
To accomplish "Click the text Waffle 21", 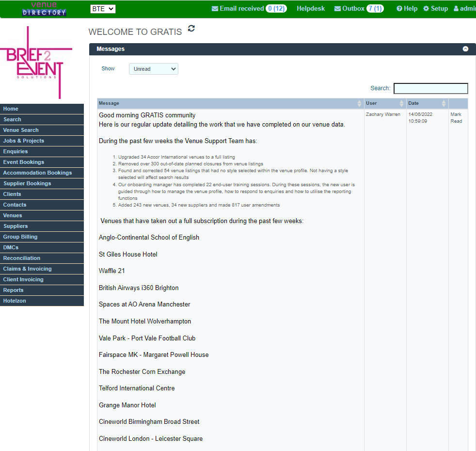I will pos(111,271).
